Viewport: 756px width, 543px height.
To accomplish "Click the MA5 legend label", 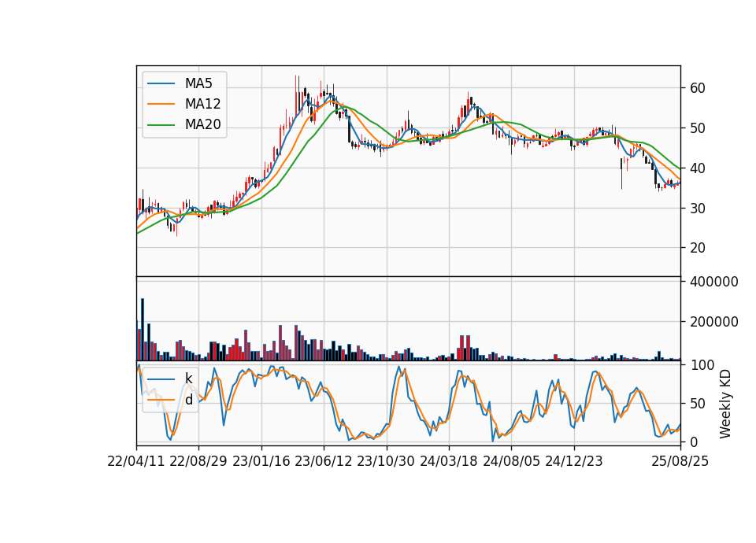I will [198, 83].
